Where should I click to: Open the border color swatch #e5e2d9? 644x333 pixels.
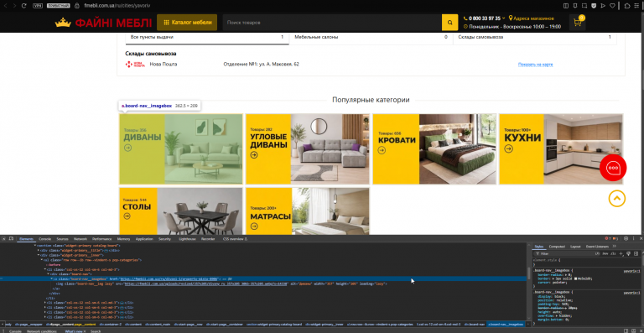tap(576, 278)
